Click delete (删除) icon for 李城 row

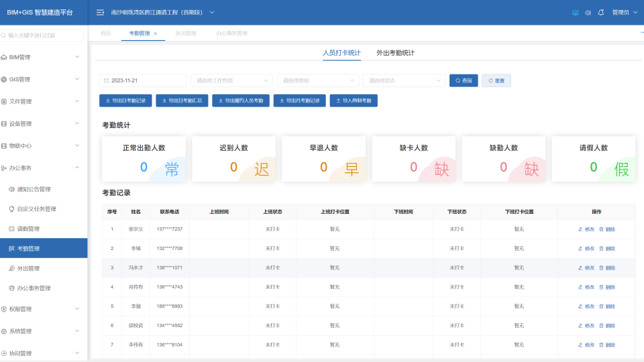(601, 248)
